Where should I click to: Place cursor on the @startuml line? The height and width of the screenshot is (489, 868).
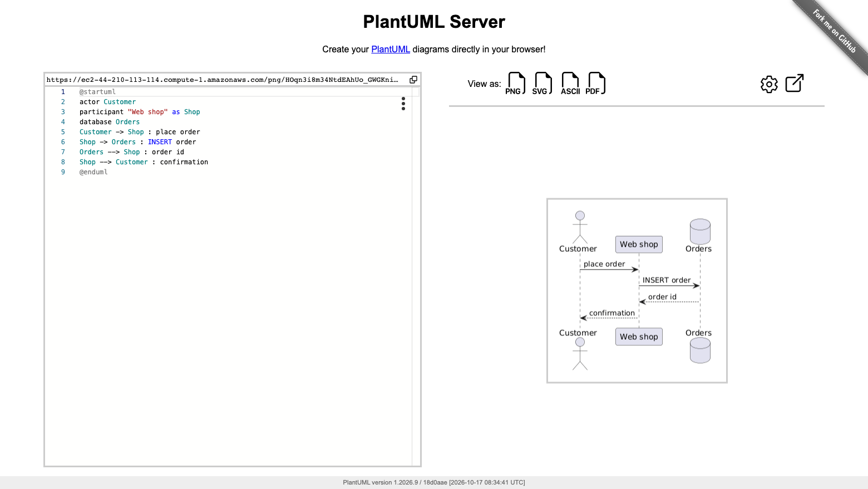[97, 92]
